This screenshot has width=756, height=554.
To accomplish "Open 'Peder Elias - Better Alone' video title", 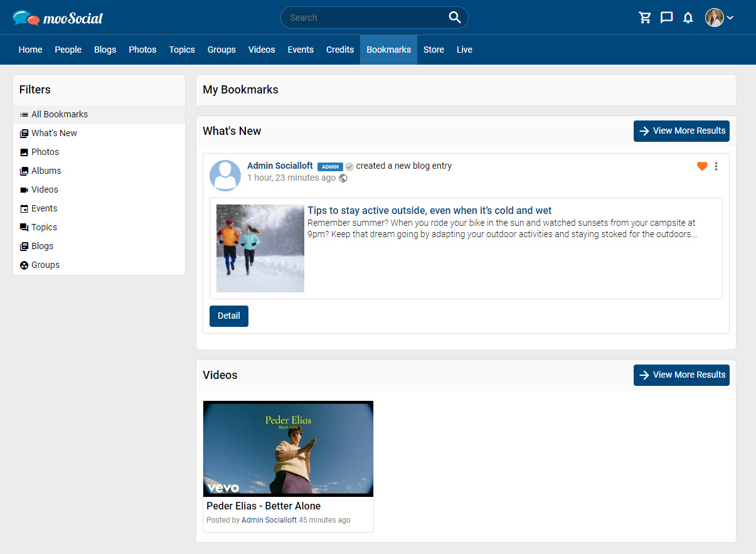I will pos(264,506).
